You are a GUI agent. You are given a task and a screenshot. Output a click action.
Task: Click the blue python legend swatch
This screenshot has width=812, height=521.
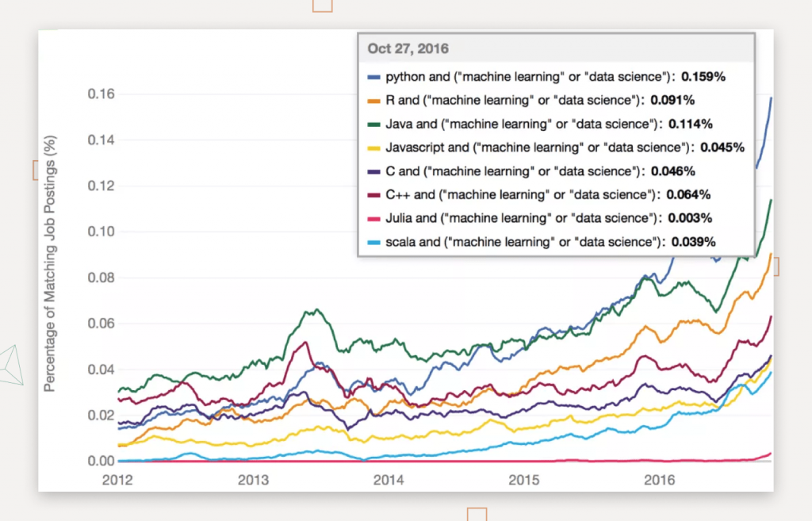pyautogui.click(x=374, y=78)
